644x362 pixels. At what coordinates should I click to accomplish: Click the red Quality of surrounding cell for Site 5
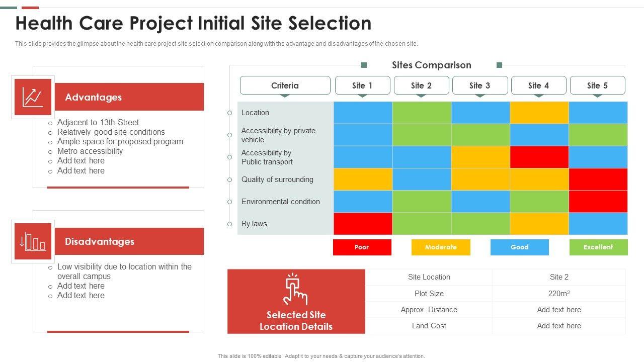(x=598, y=179)
